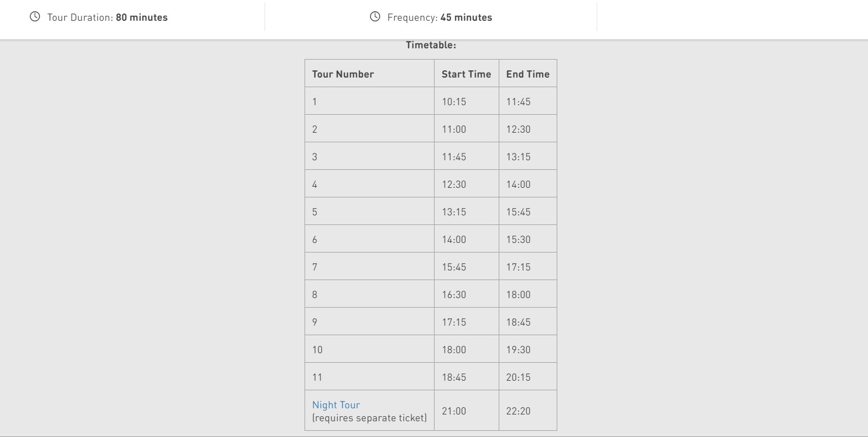Click the Tour Duration 80 minutes text

pyautogui.click(x=108, y=17)
